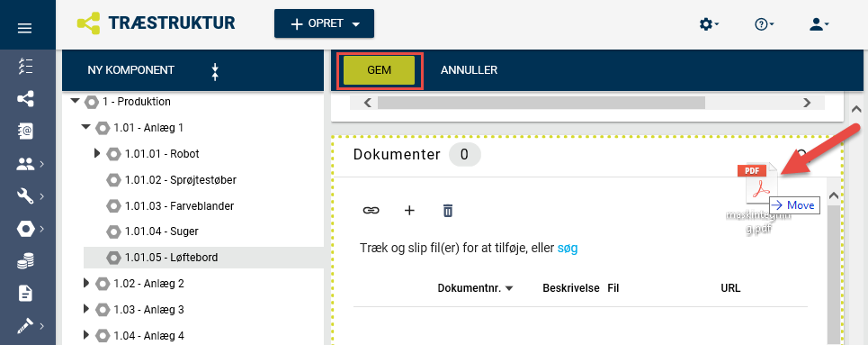Open the share nodes sidebar icon
This screenshot has width=868, height=345.
coord(25,99)
